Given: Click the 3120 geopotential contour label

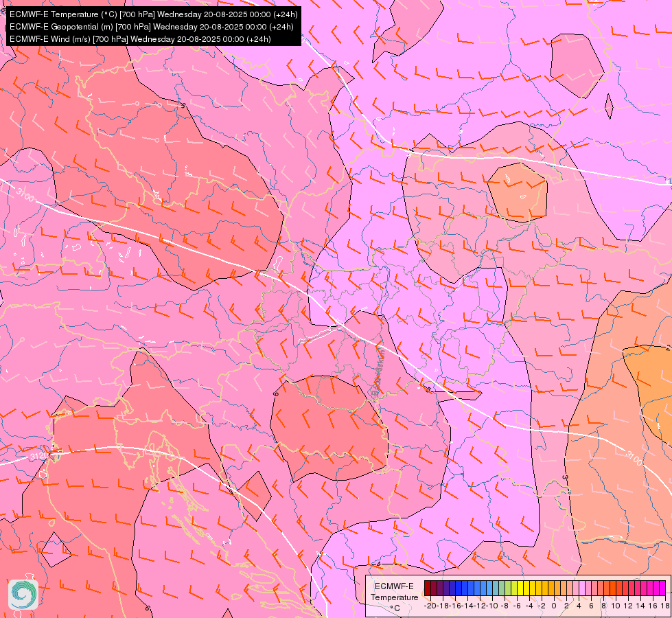Looking at the screenshot, I should pyautogui.click(x=39, y=457).
